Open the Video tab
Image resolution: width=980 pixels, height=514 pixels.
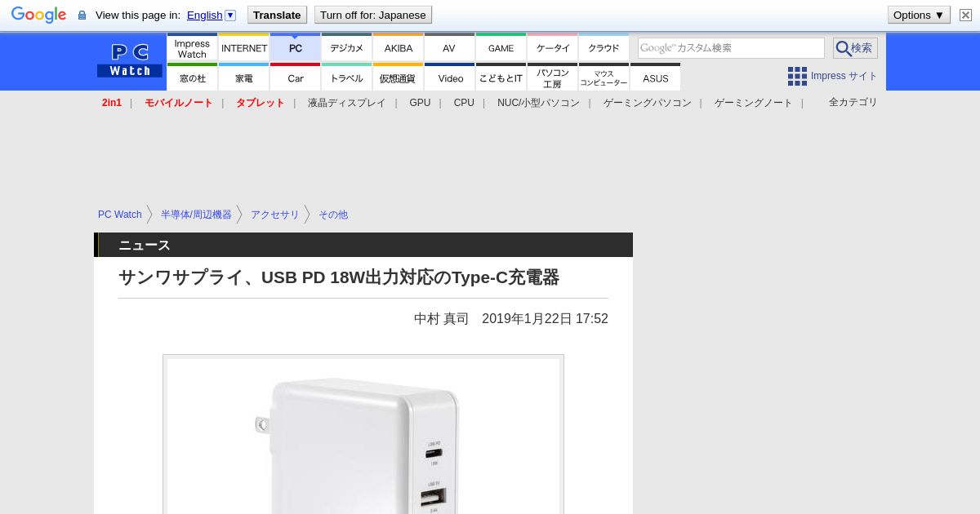pos(449,78)
